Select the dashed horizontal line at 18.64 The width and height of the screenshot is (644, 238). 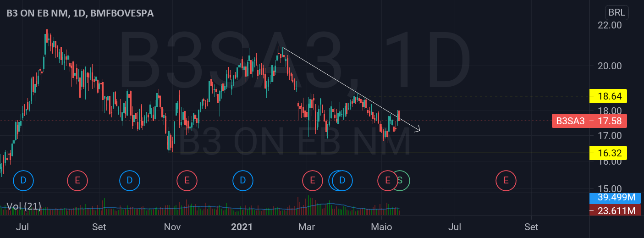tap(474, 96)
